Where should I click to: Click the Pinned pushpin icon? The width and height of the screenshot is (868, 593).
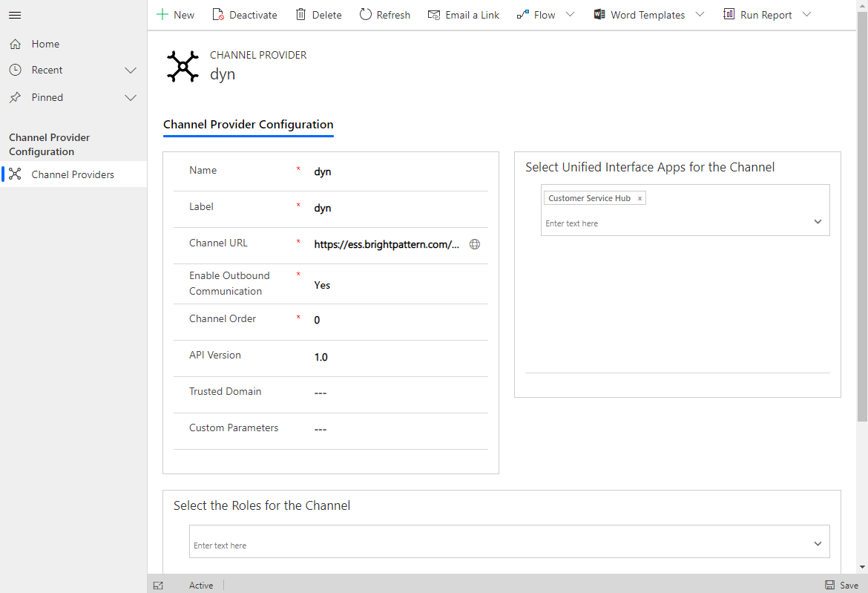click(x=16, y=97)
